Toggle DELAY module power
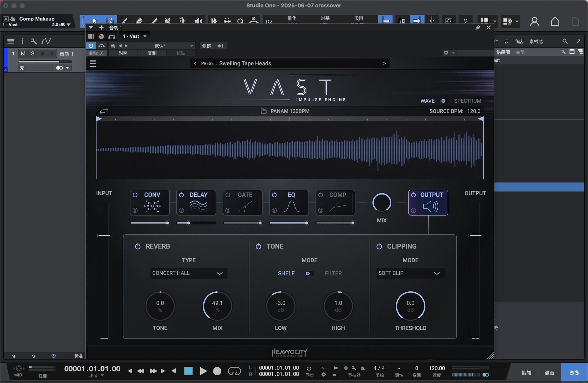Screen dimensions: 588x383 tap(182, 195)
